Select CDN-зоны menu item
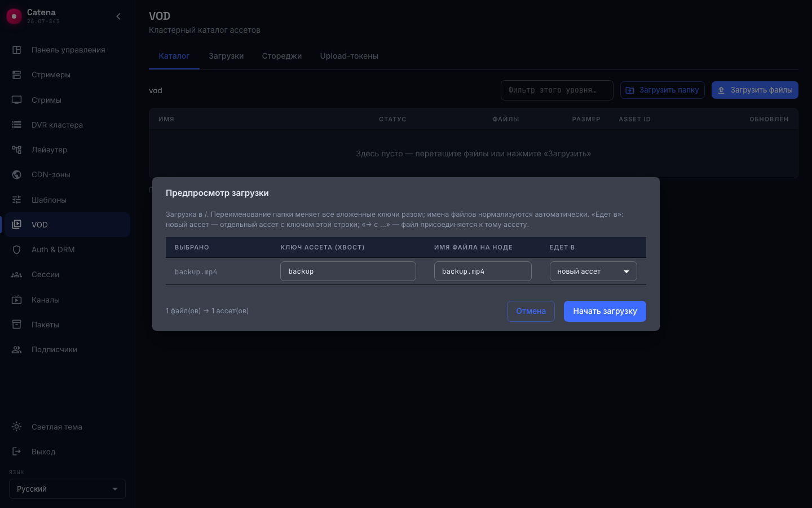 click(68, 174)
